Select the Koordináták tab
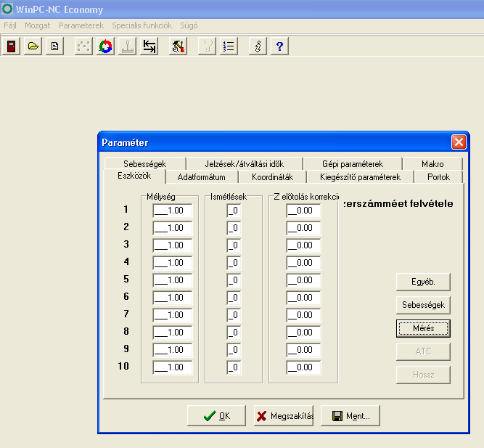This screenshot has width=484, height=448. pyautogui.click(x=272, y=177)
